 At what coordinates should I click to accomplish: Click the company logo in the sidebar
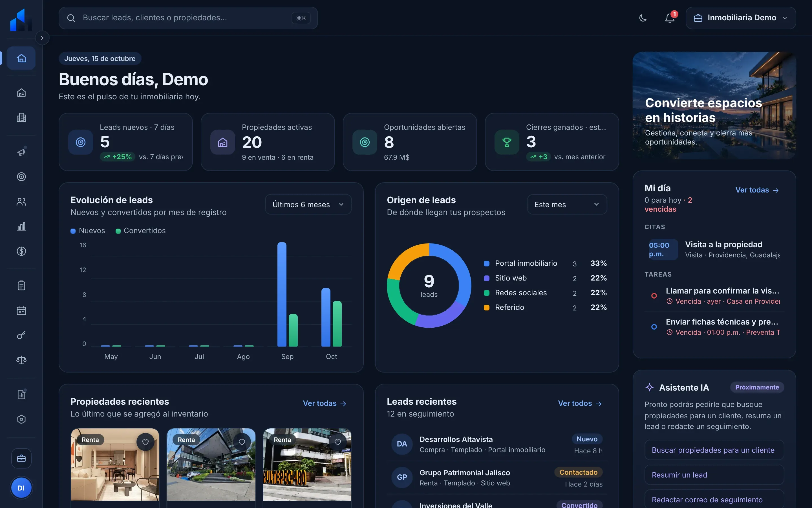[x=21, y=20]
